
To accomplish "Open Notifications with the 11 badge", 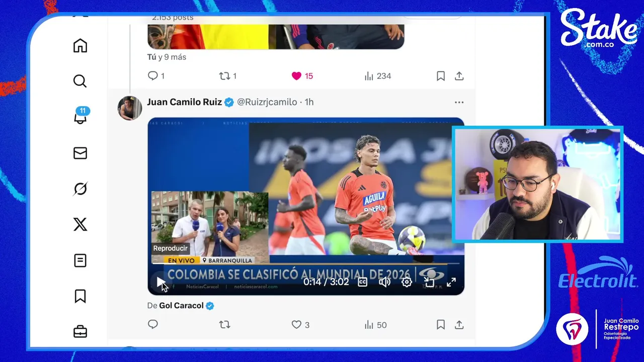I will coord(80,116).
